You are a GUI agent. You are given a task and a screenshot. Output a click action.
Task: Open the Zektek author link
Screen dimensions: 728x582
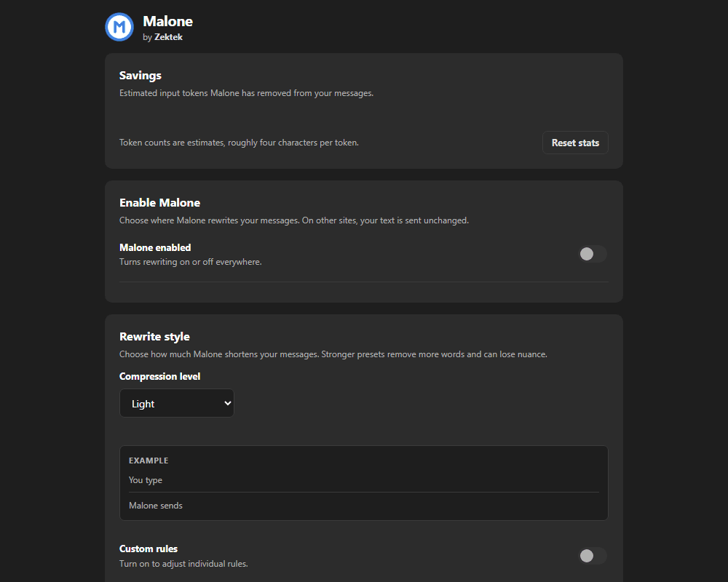click(x=168, y=37)
